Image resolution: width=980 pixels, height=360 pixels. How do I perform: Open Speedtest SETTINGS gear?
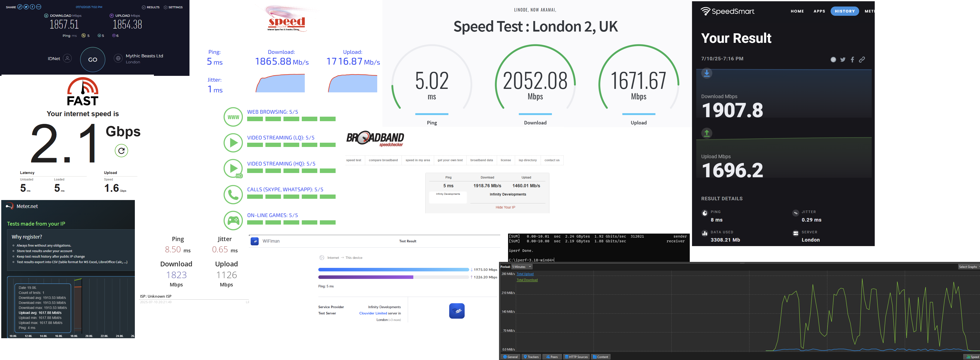tap(173, 7)
